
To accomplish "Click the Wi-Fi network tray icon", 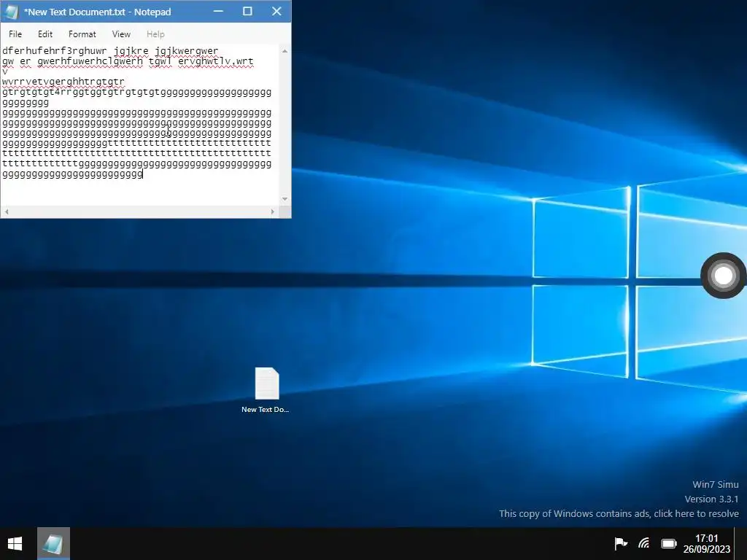I will (x=644, y=543).
